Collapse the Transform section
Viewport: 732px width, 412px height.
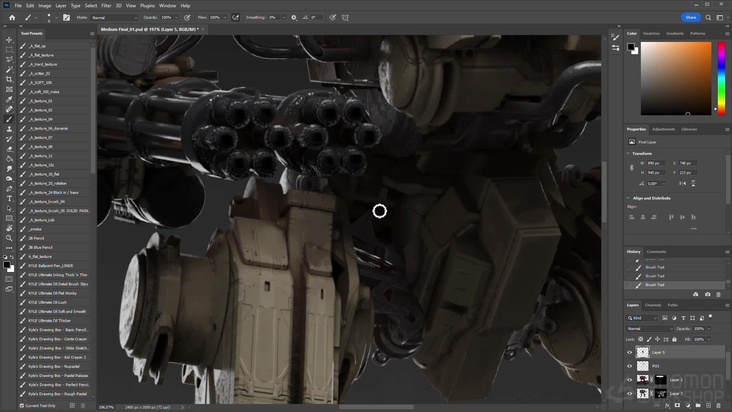point(628,153)
